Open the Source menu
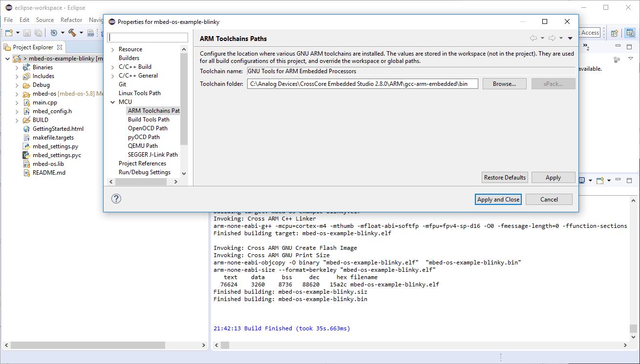This screenshot has width=640, height=364. pos(45,20)
